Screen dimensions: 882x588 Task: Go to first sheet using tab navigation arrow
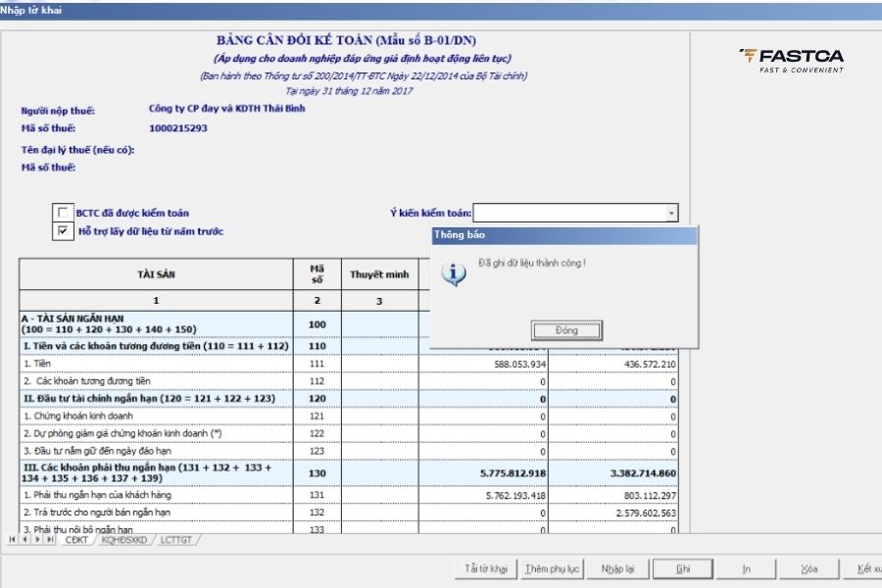[13, 539]
